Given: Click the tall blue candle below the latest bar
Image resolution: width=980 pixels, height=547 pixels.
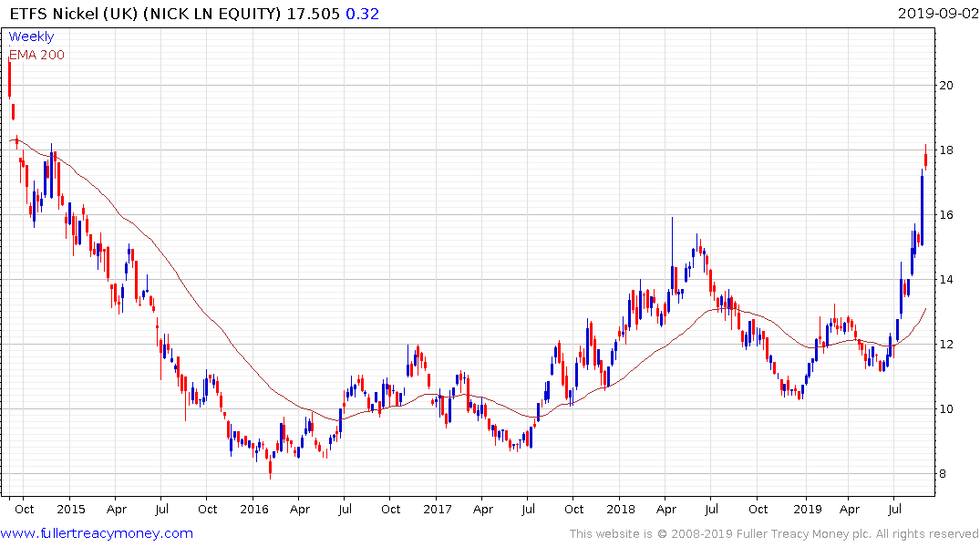Looking at the screenshot, I should coord(922,210).
